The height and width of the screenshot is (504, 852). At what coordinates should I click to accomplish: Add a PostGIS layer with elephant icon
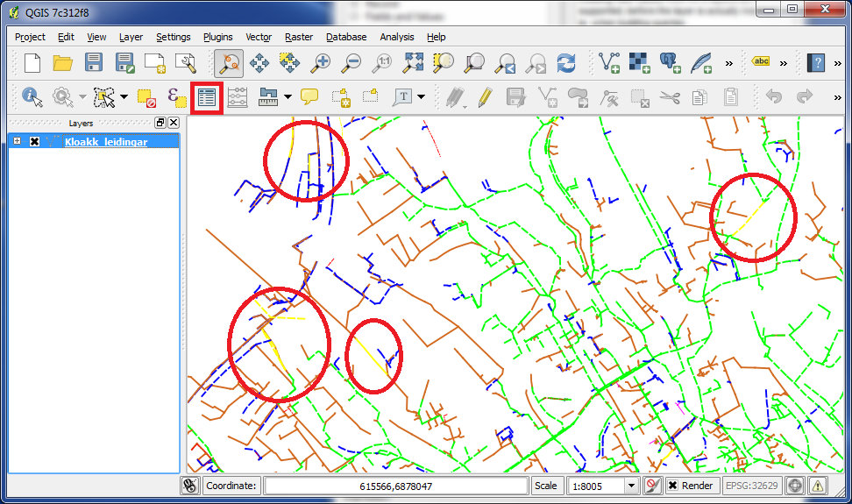670,63
